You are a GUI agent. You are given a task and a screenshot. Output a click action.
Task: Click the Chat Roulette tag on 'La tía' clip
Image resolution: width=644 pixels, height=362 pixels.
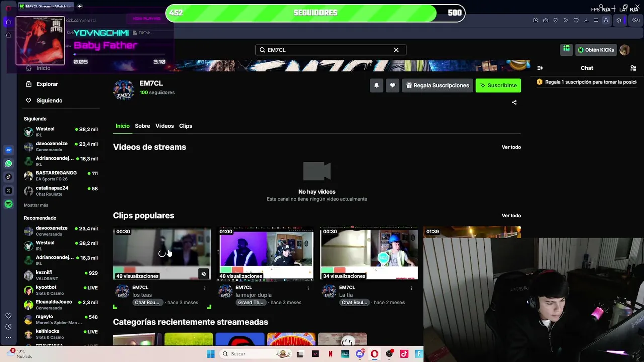[x=355, y=303]
